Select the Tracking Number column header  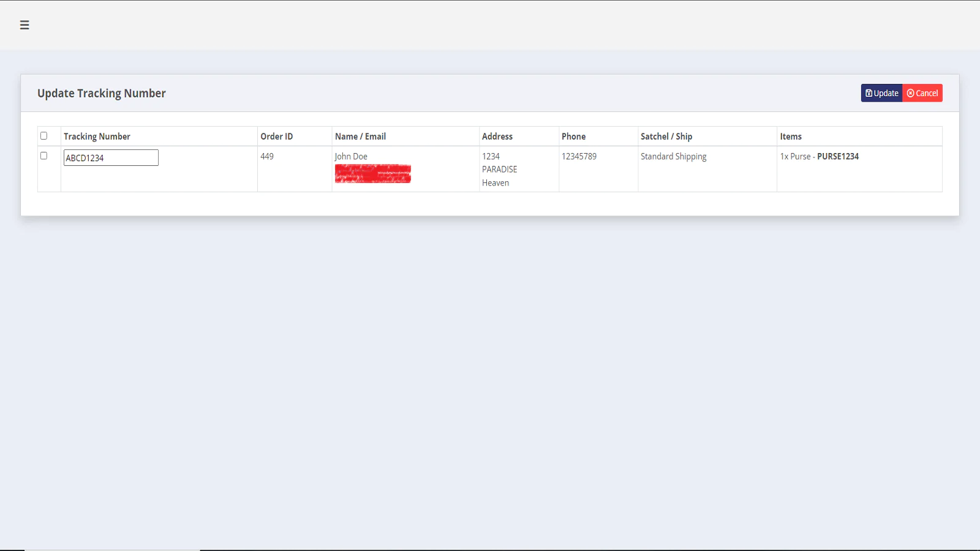(x=97, y=136)
